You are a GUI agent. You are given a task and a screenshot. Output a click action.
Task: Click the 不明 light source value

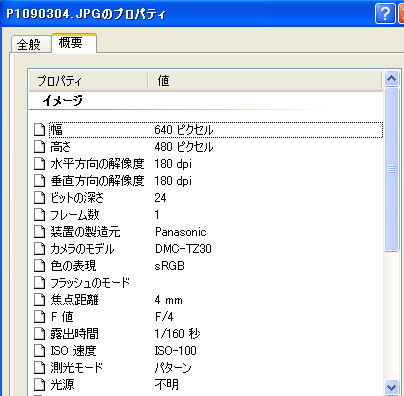click(x=167, y=385)
